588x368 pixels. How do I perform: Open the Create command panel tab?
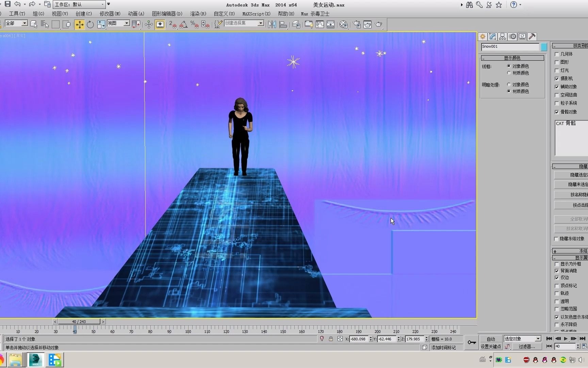(x=483, y=36)
